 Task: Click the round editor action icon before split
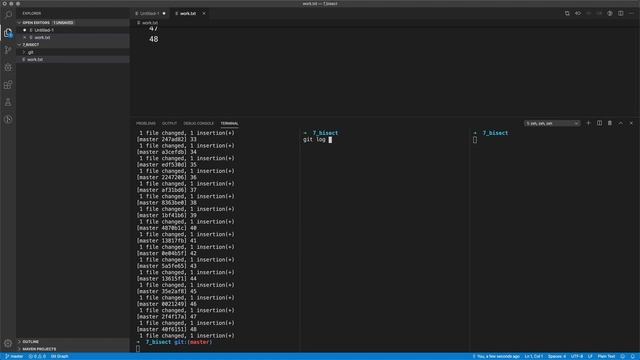pos(610,13)
